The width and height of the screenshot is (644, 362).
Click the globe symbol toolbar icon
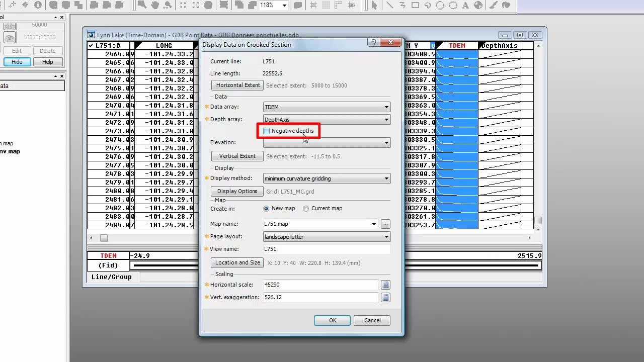[478, 5]
